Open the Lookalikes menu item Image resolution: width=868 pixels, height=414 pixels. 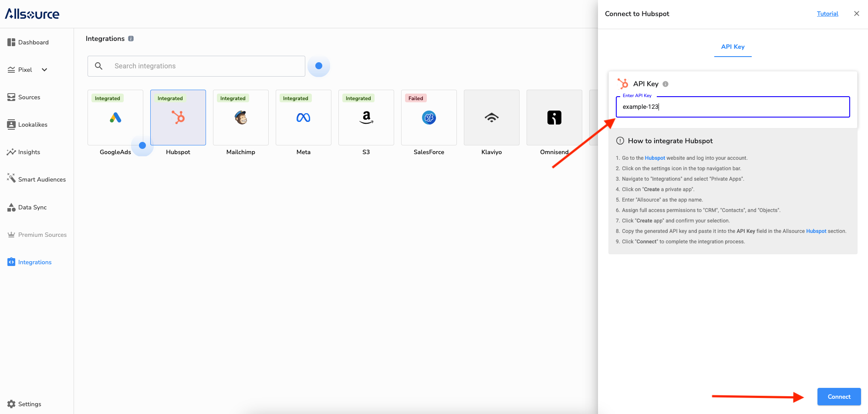click(33, 125)
